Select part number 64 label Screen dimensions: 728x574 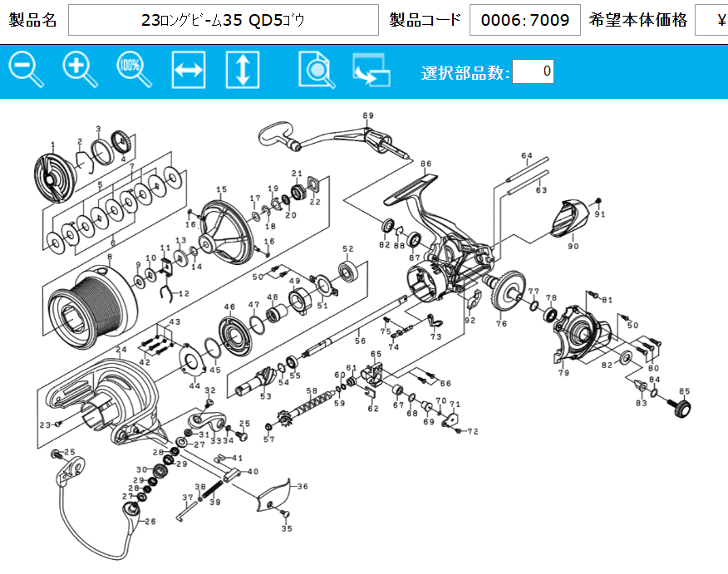527,156
